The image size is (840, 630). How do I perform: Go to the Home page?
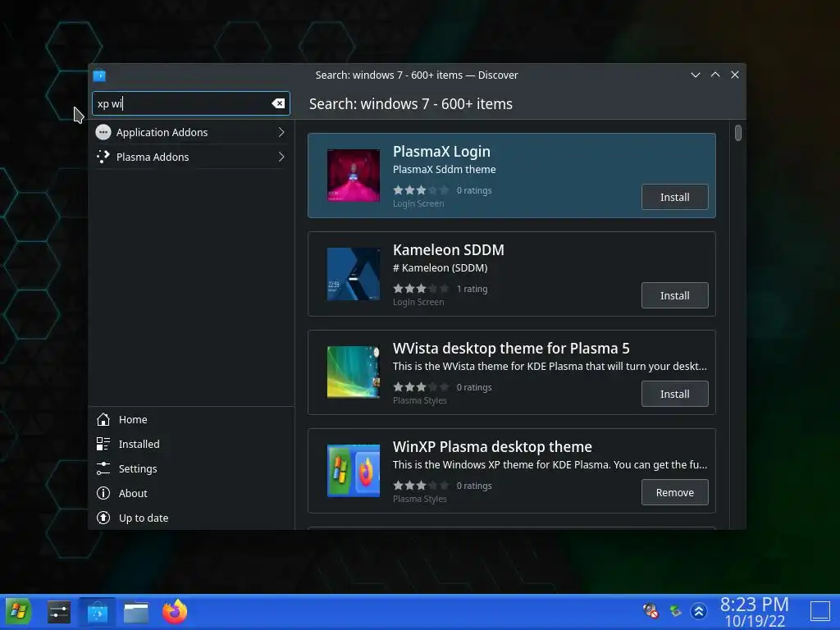click(191, 419)
